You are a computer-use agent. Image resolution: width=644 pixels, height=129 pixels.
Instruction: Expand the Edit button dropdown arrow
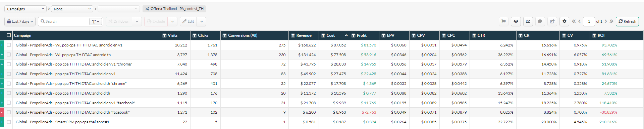click(202, 21)
